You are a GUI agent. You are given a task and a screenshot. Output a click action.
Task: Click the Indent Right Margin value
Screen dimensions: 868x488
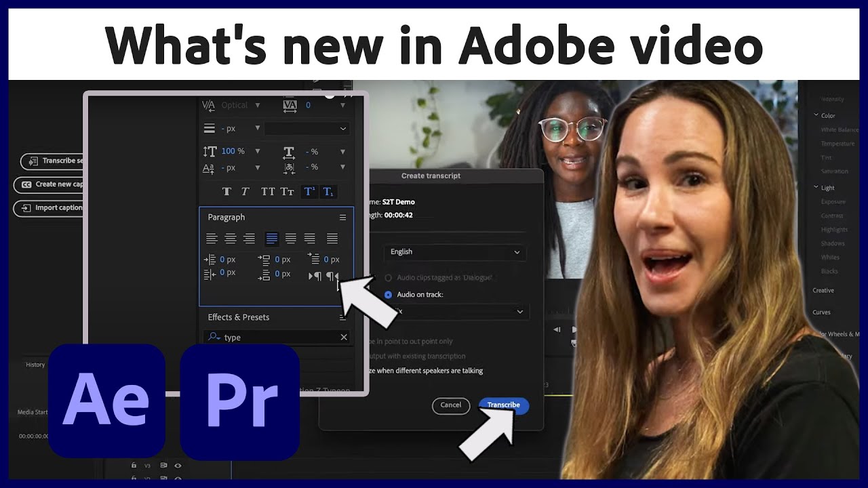(x=227, y=272)
